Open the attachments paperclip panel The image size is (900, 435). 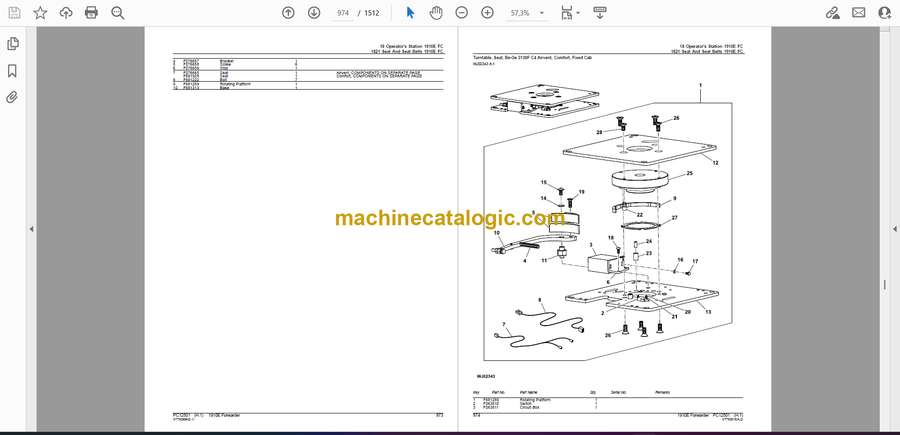point(12,97)
